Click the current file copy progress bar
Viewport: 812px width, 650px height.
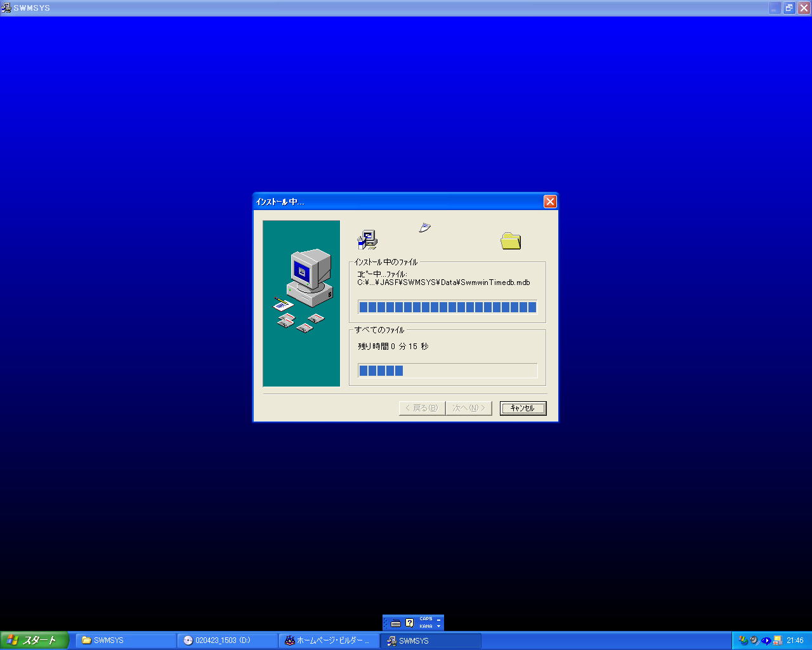click(447, 307)
